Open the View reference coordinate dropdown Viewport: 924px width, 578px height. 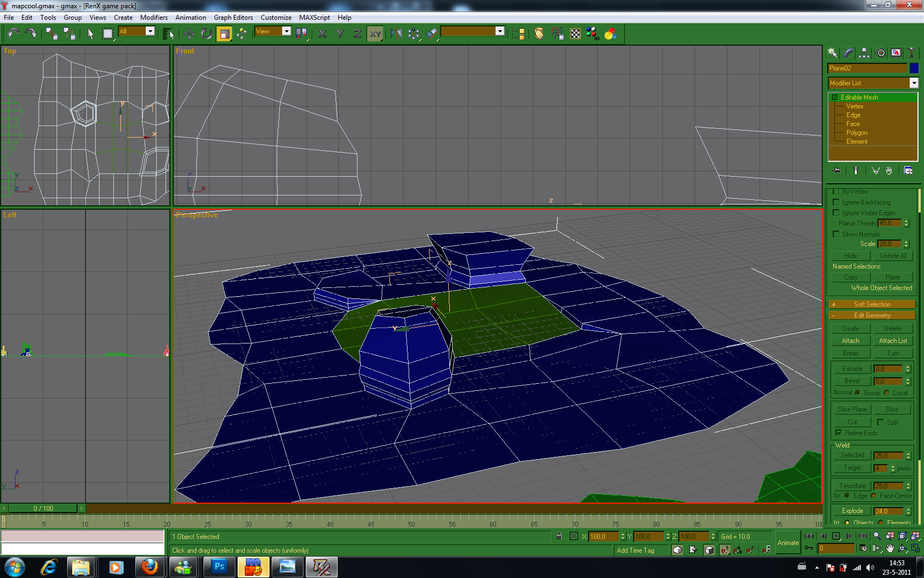coord(286,31)
